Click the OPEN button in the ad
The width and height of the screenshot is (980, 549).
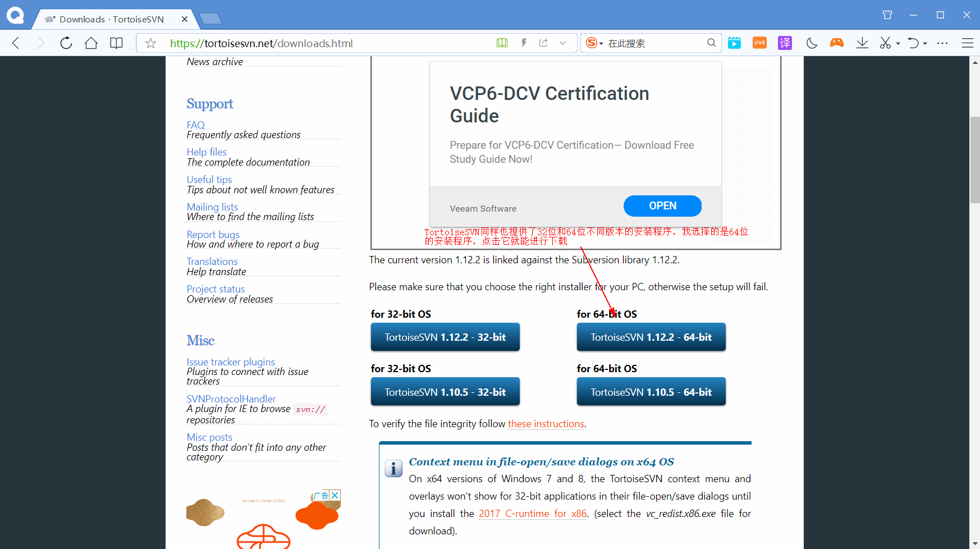pyautogui.click(x=662, y=205)
